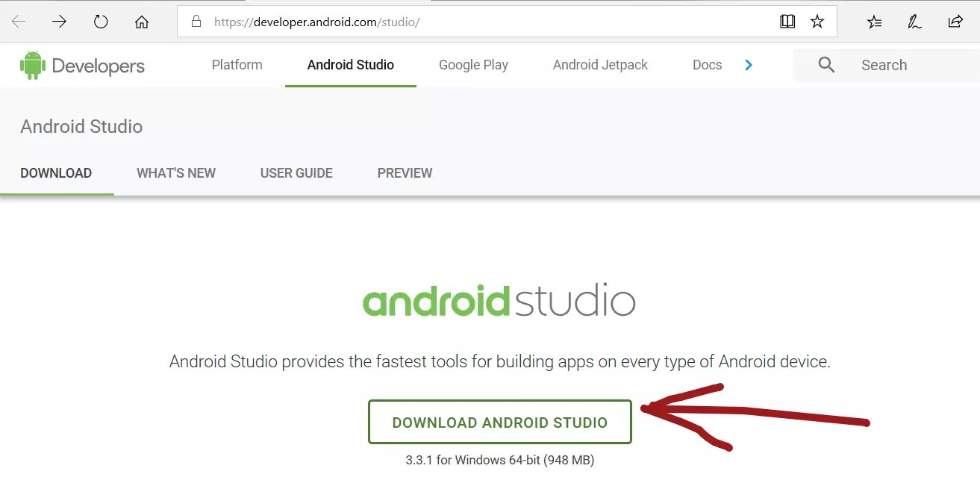
Task: Share this page from the browser
Action: click(955, 22)
